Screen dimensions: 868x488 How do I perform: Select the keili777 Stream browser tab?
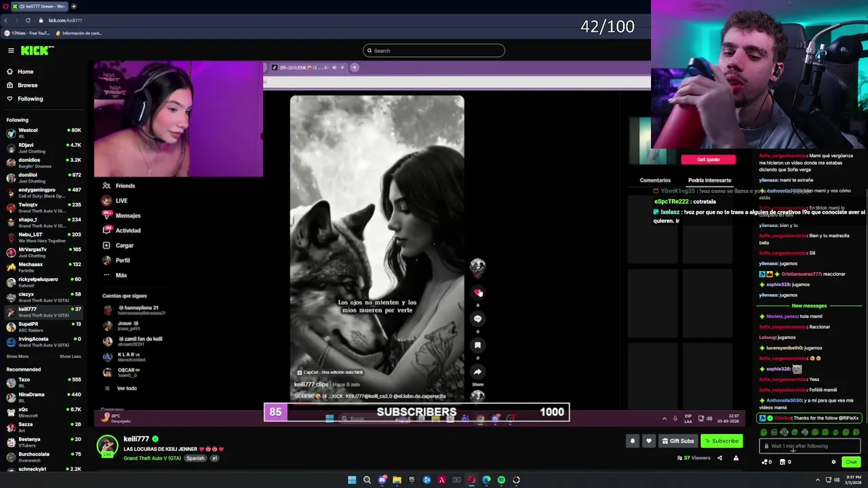pos(39,6)
